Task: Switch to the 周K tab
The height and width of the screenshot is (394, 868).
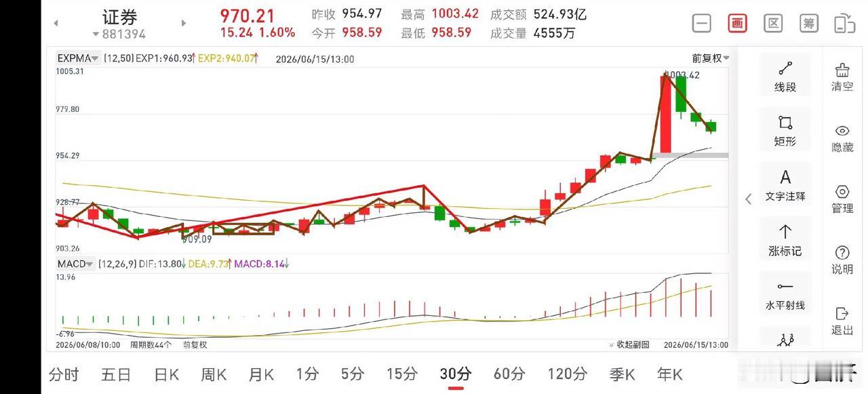Action: (214, 374)
